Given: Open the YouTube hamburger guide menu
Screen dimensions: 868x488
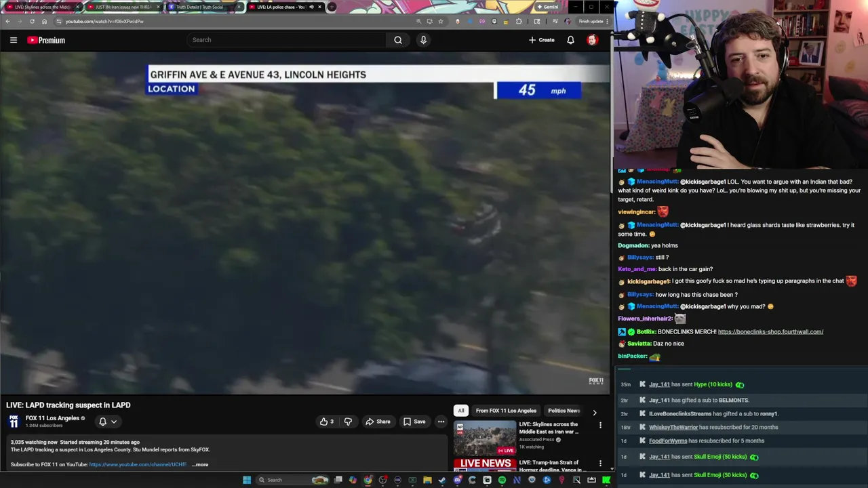Looking at the screenshot, I should click(14, 40).
